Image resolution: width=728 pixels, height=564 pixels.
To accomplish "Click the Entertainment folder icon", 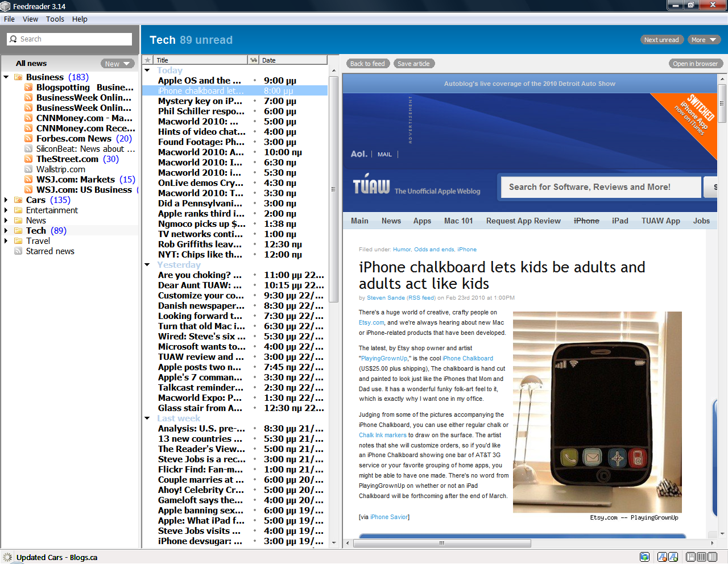I will pyautogui.click(x=18, y=210).
